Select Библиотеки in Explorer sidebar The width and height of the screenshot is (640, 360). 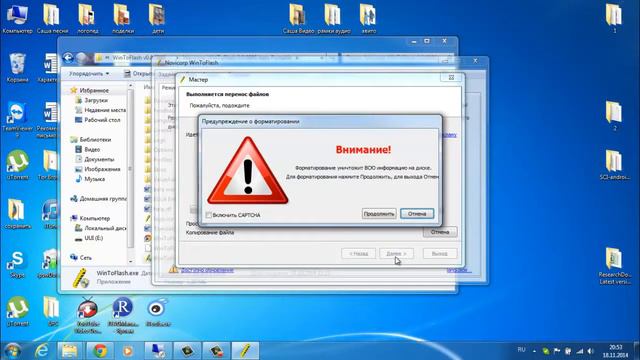point(91,139)
